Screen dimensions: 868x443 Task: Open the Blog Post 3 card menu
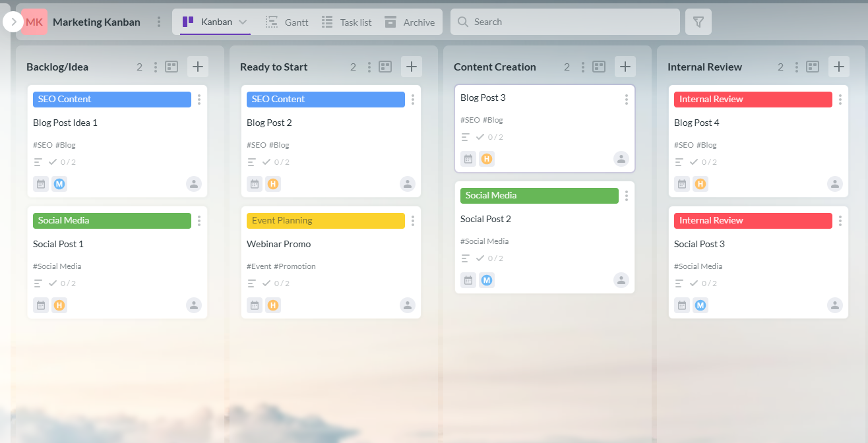[626, 98]
